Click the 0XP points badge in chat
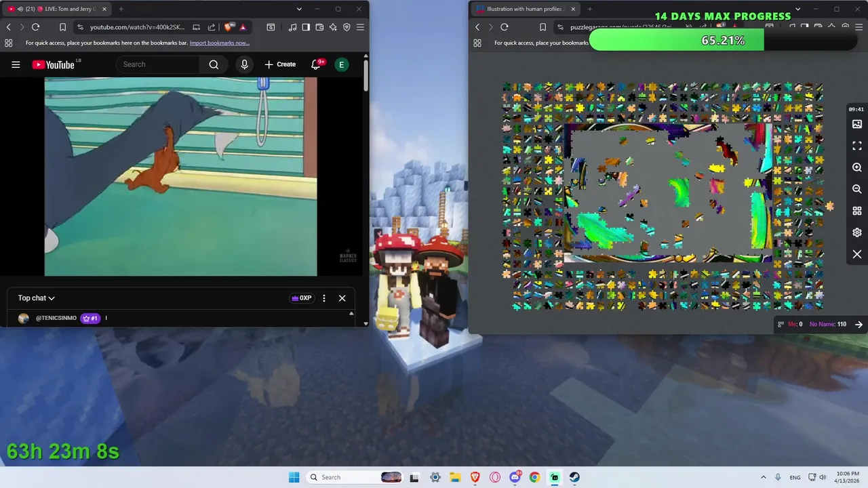This screenshot has width=868, height=488. (x=301, y=298)
